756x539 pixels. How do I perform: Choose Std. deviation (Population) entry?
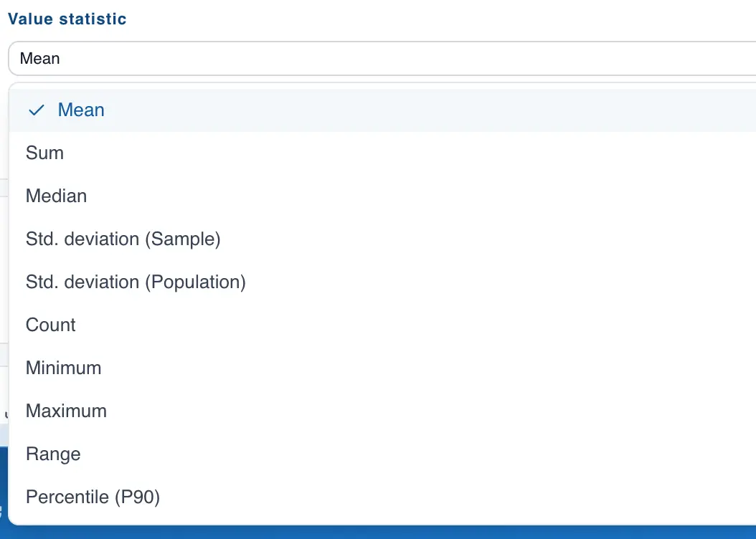pos(136,282)
